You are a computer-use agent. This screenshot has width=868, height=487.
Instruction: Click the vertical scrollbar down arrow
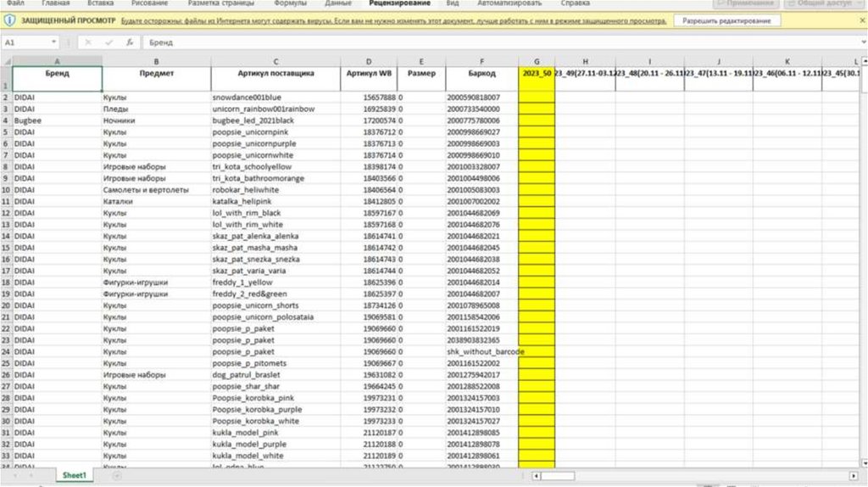pos(864,463)
